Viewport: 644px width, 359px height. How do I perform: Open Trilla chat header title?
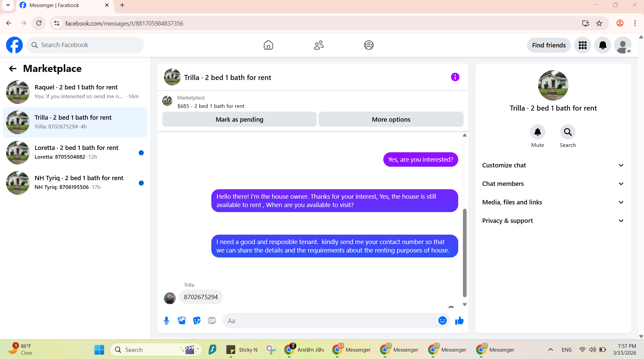pyautogui.click(x=227, y=78)
